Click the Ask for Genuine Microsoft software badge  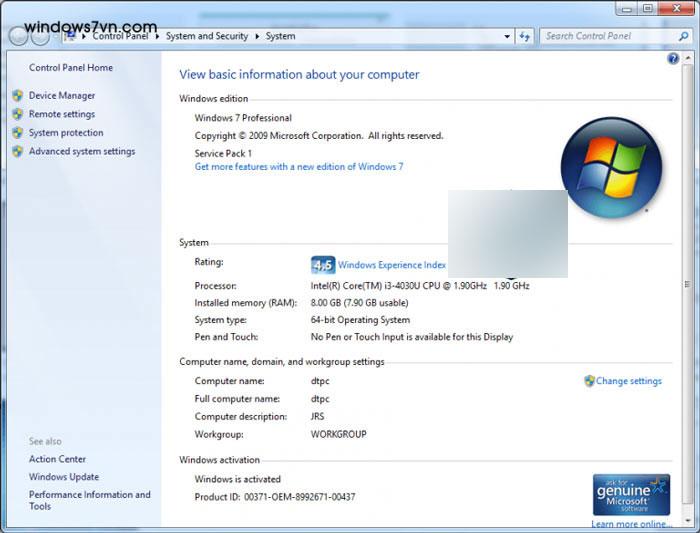[x=630, y=495]
